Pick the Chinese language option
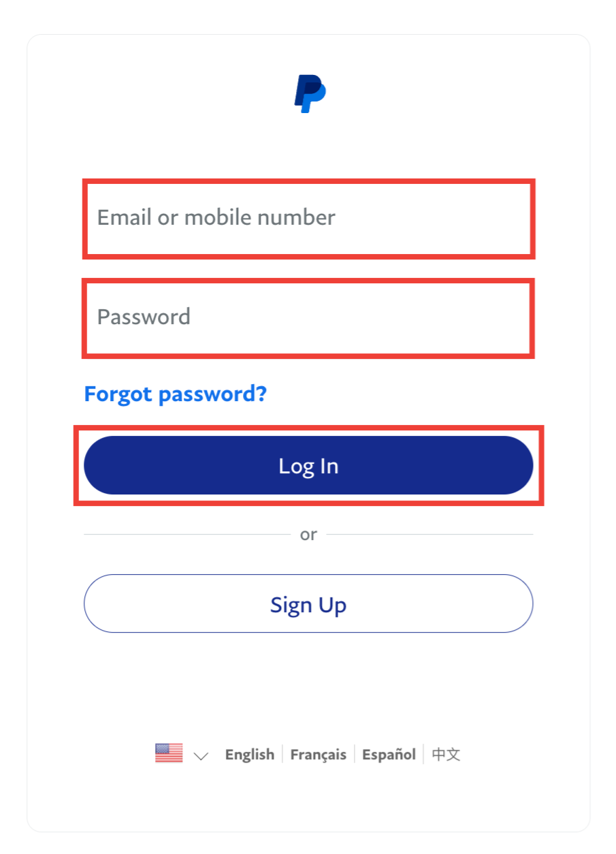 (447, 755)
